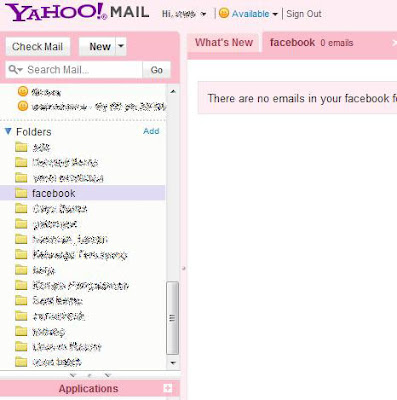Click the scroll down arrow of folder list
The width and height of the screenshot is (397, 400).
click(x=173, y=363)
